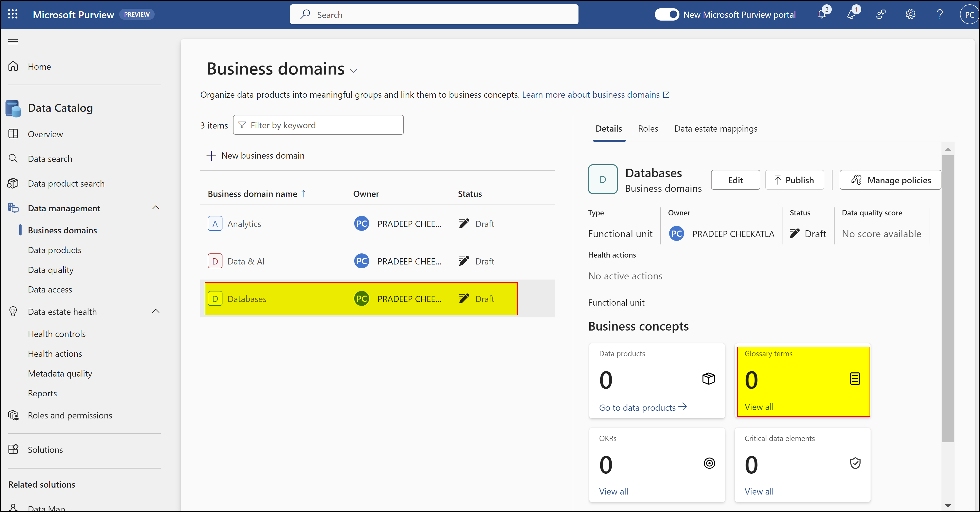Open the app launcher waffle icon
Screen dimensions: 980x512
pos(13,14)
